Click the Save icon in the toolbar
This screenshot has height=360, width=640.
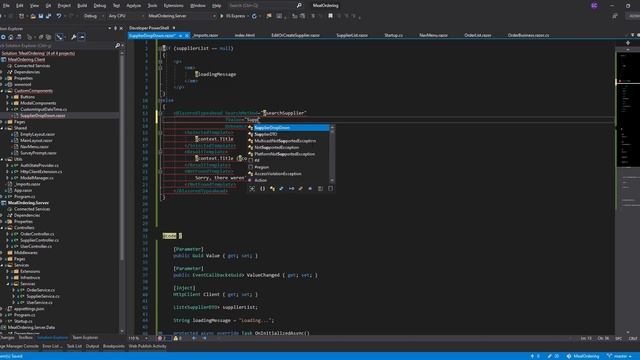[x=41, y=16]
